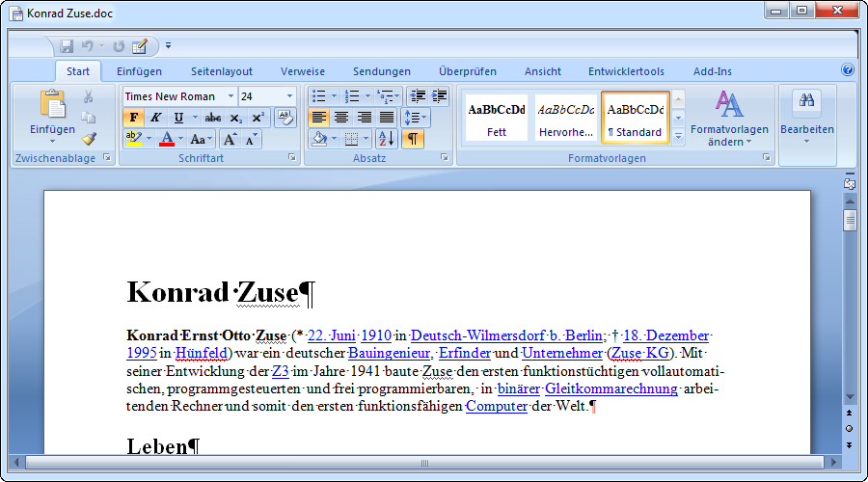
Task: Increase indent in the Absatz group
Action: tap(440, 95)
